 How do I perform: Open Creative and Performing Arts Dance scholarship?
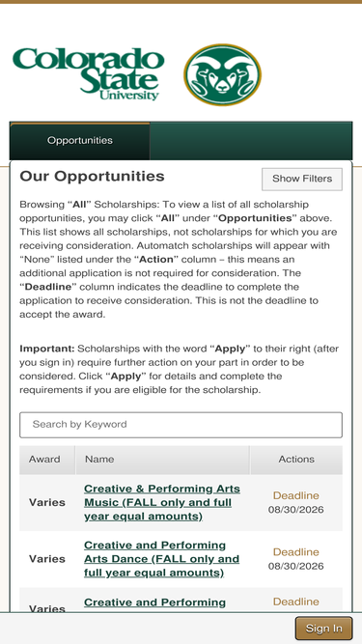pyautogui.click(x=161, y=559)
